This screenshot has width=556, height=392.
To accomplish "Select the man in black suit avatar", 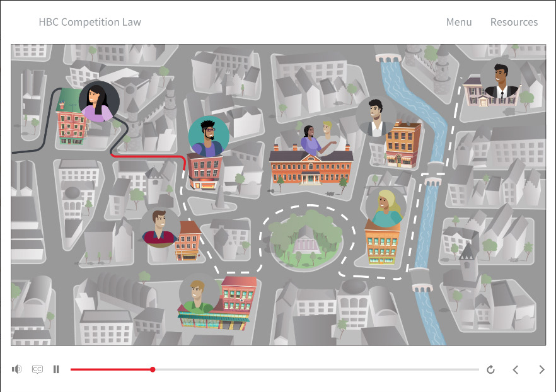I will 501,78.
